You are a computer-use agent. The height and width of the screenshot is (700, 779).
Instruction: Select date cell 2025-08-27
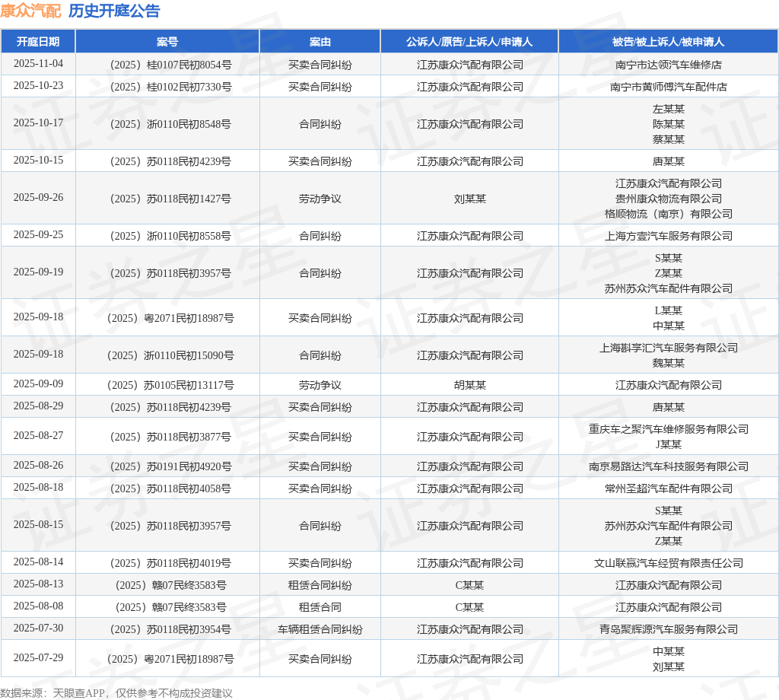pos(38,436)
